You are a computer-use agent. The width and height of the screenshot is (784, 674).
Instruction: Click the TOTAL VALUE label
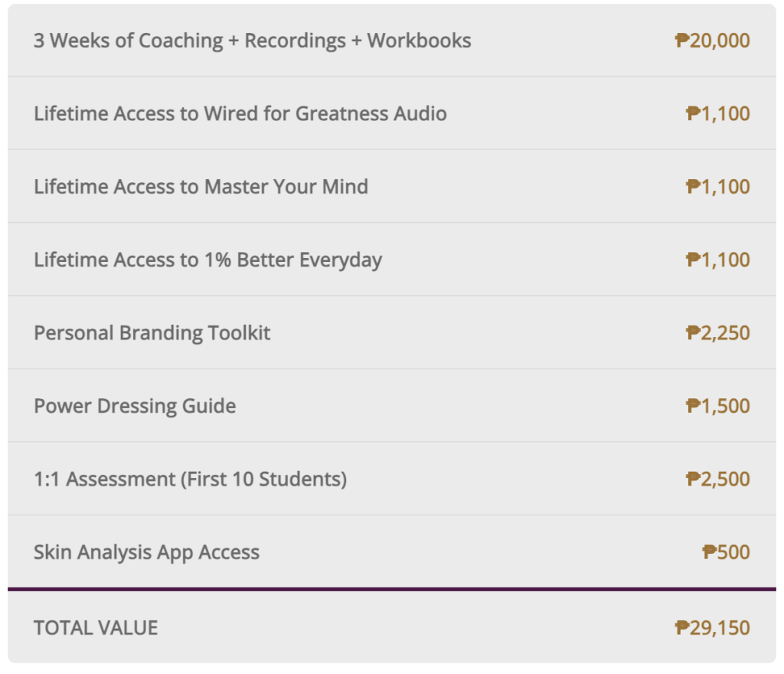point(96,628)
